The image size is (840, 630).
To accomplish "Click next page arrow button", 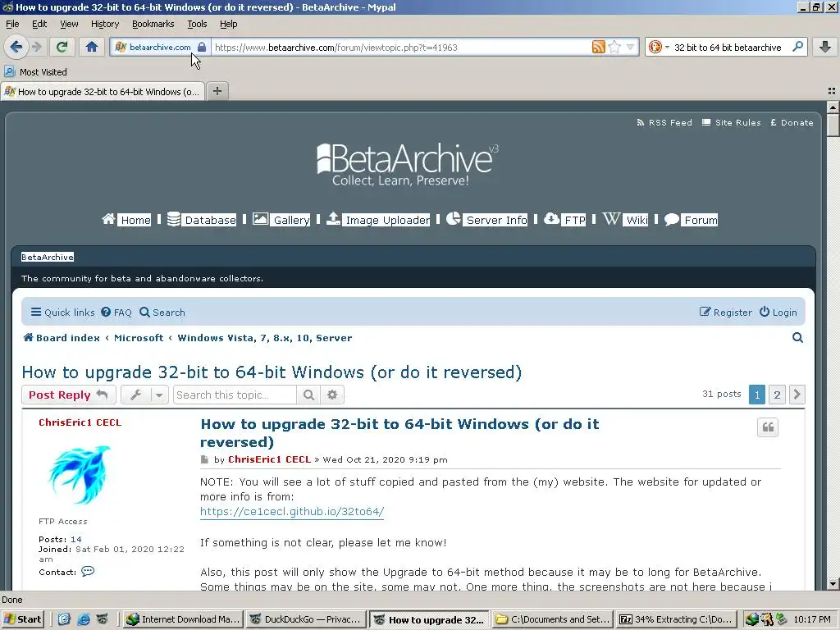I will 797,395.
